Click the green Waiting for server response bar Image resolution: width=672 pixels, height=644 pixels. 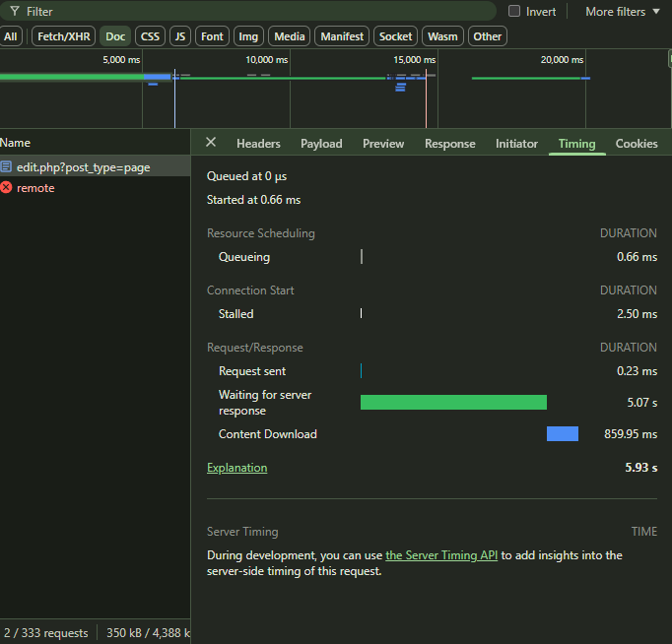453,402
